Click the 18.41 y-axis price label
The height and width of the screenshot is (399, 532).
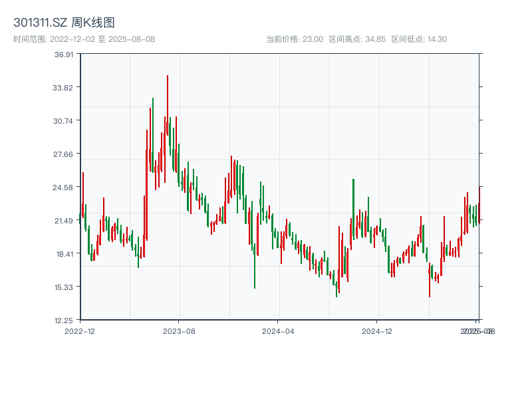63,253
